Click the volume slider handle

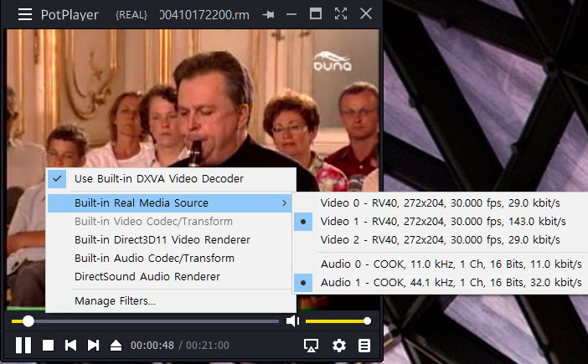tap(367, 321)
